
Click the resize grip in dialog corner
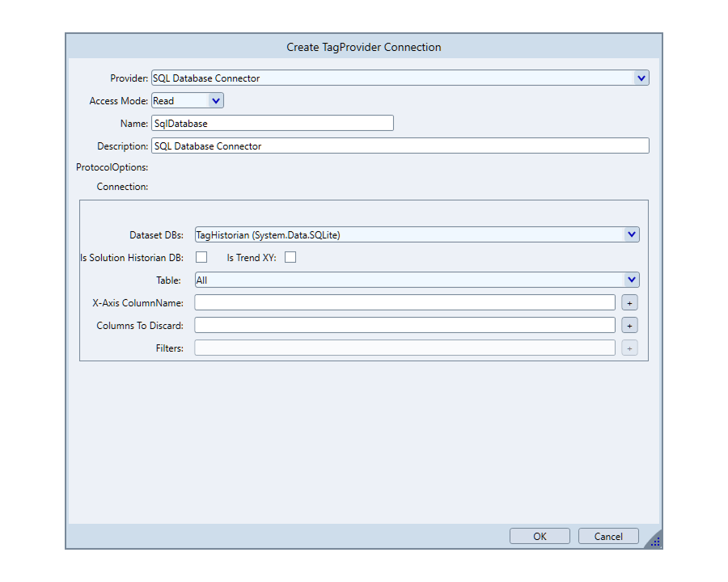pos(654,542)
